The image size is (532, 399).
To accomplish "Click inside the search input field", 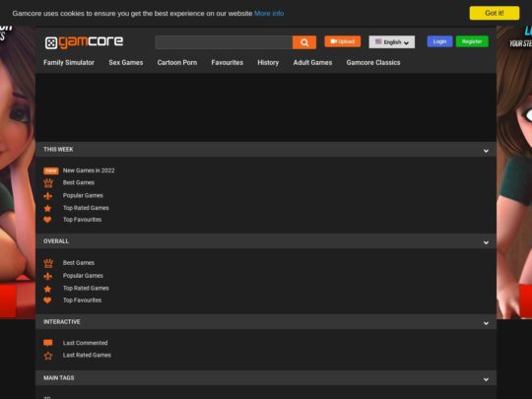I will [x=224, y=42].
